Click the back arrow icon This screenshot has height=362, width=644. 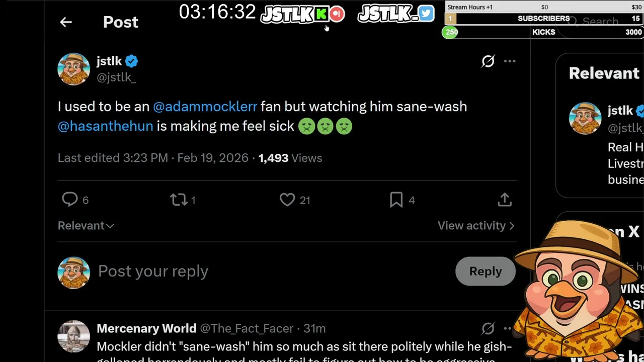tap(66, 22)
